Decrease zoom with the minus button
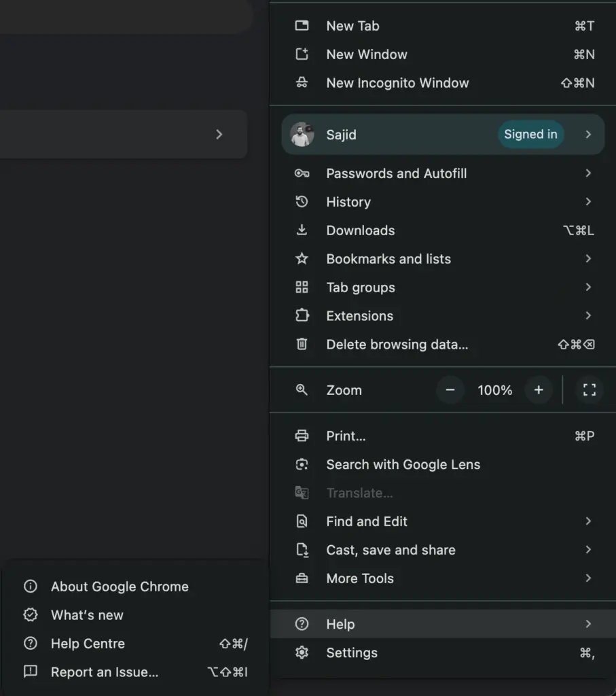 click(x=450, y=390)
